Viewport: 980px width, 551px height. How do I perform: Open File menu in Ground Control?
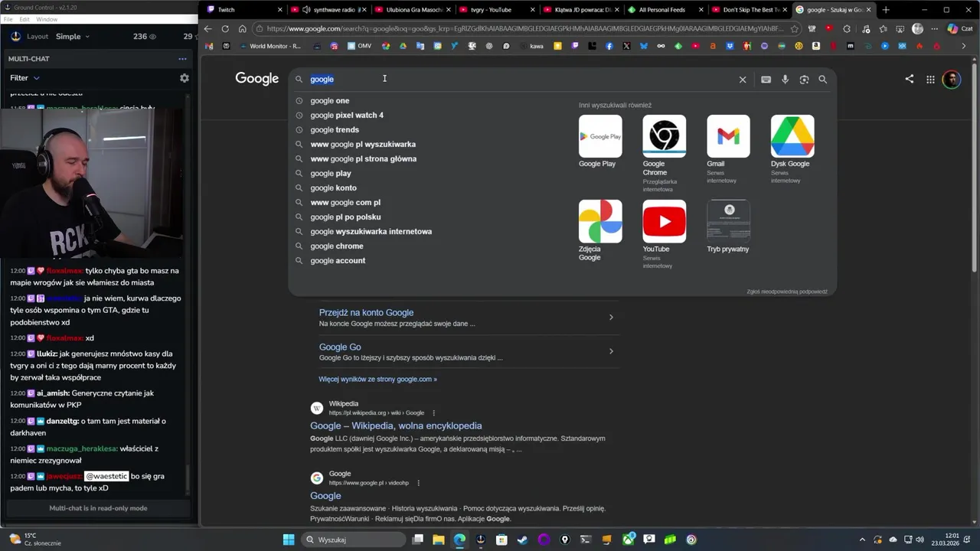coord(8,19)
